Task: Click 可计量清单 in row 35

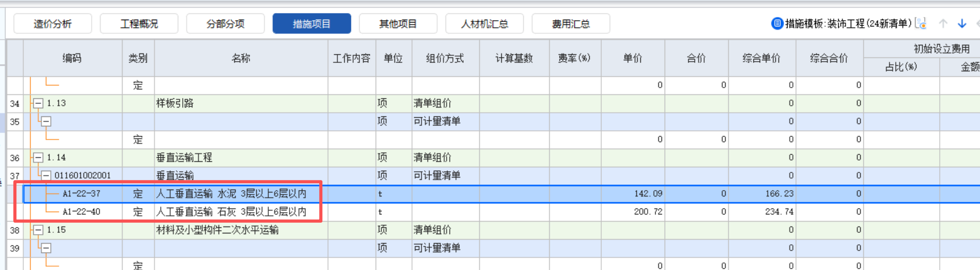Action: 437,121
